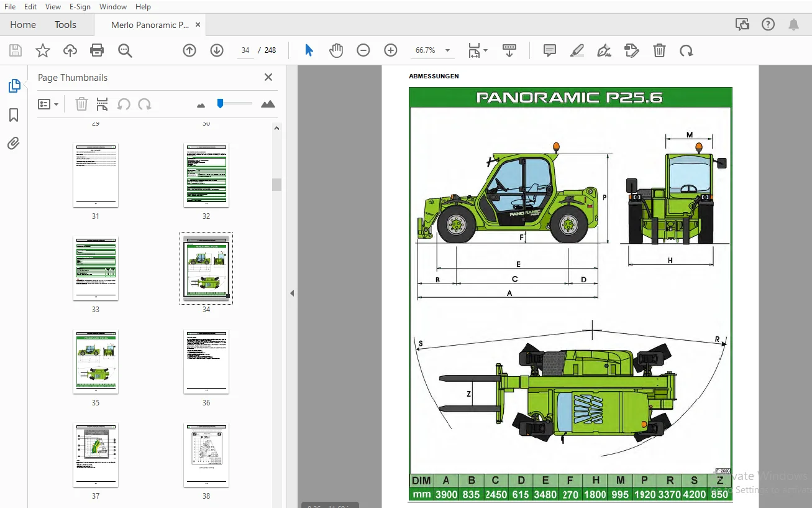Open the Bookmarks sidebar panel
The height and width of the screenshot is (508, 812).
pyautogui.click(x=14, y=115)
